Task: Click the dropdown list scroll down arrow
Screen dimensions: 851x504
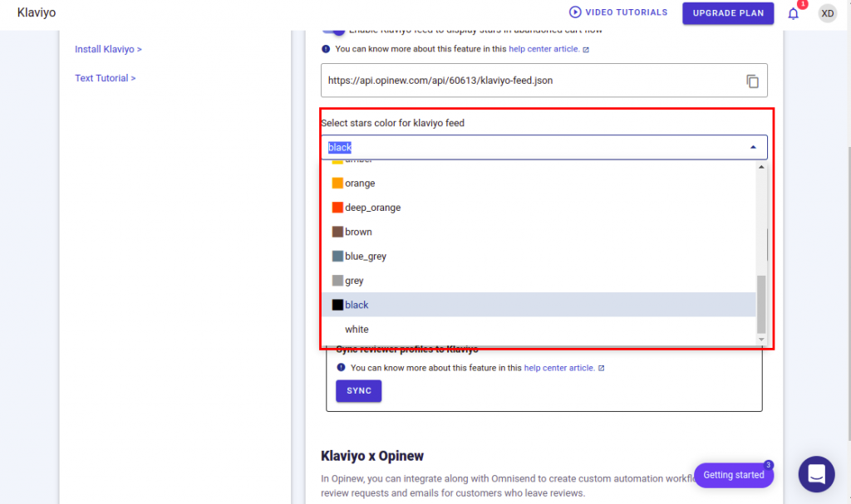Action: pyautogui.click(x=761, y=339)
